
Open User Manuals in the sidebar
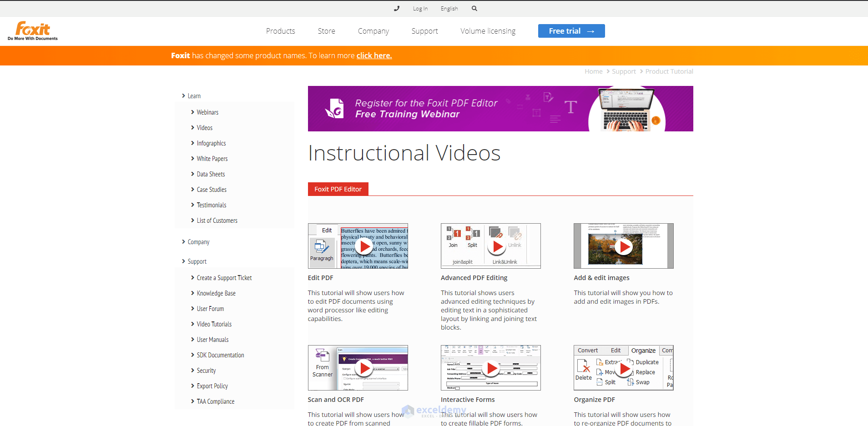(212, 340)
